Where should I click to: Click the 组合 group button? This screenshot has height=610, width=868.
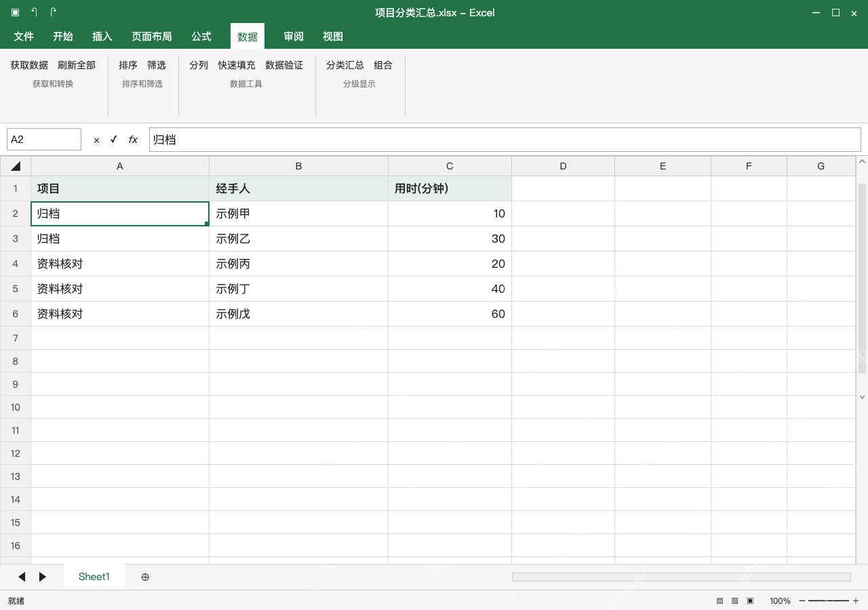tap(383, 65)
